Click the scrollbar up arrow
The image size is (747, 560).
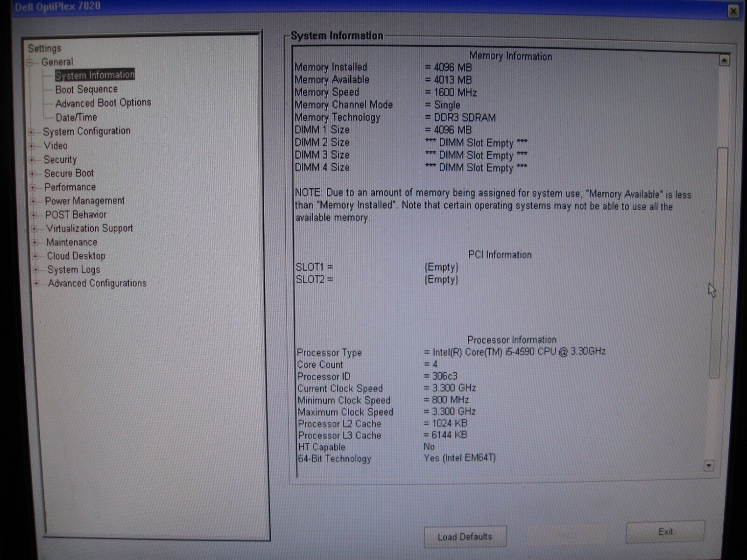724,60
